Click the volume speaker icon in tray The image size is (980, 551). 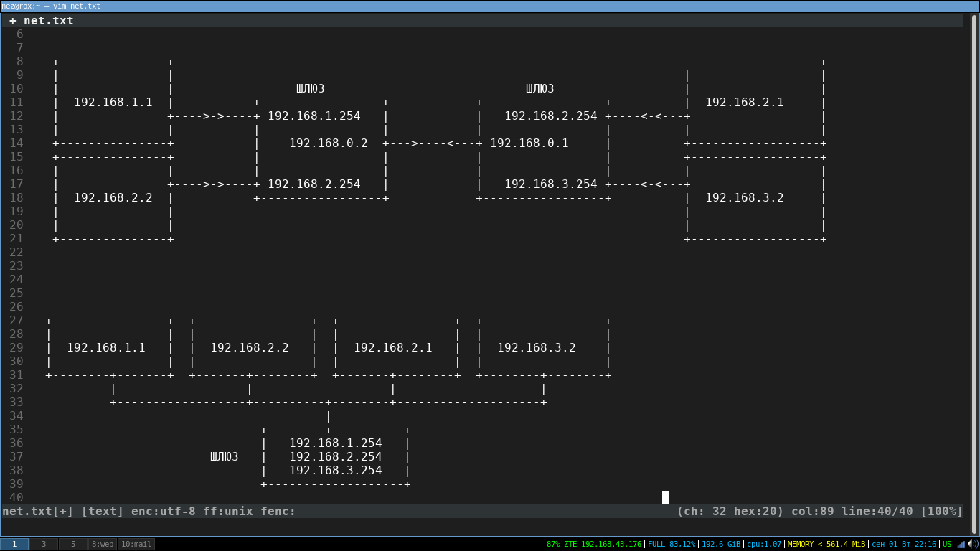point(971,544)
